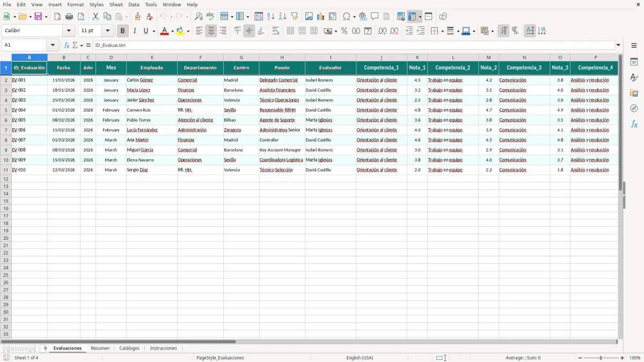Open Underline style dropdown arrow
This screenshot has width=644, height=362.
coord(153,31)
